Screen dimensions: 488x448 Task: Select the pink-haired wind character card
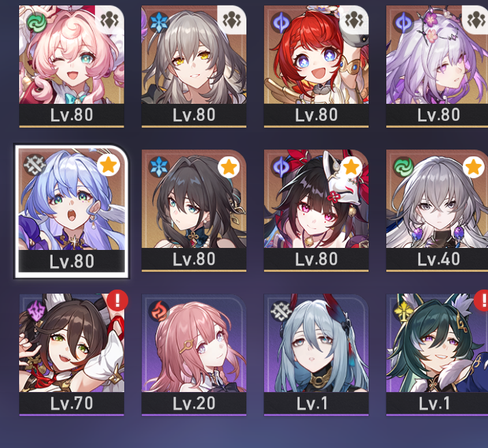(x=72, y=66)
